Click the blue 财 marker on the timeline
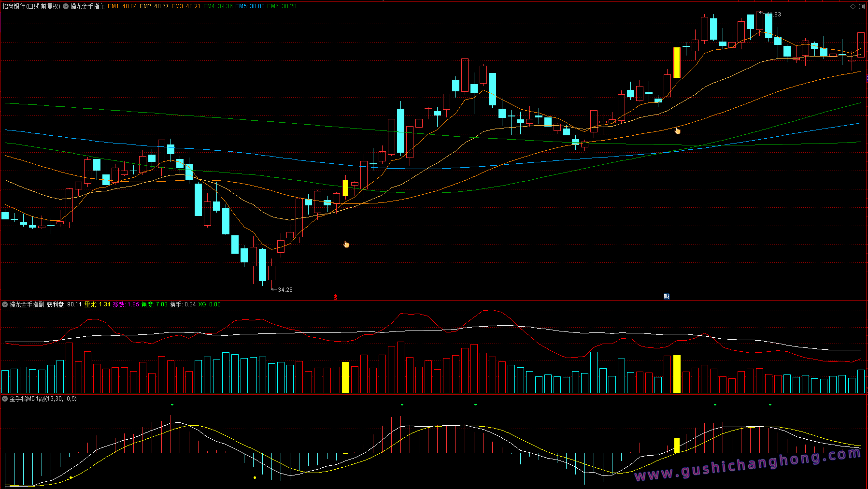868x489 pixels. (667, 297)
